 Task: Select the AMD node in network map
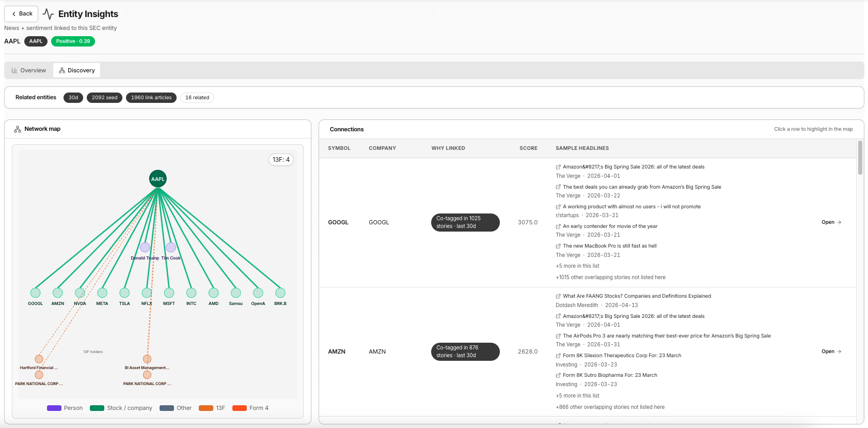point(213,293)
